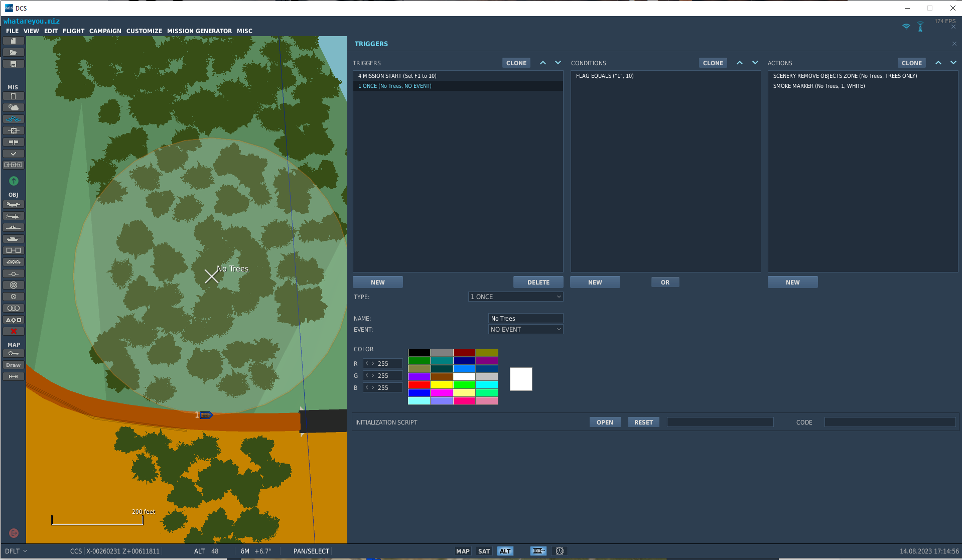Screen dimensions: 962x560
Task: Switch map view to SAT mode
Action: click(x=484, y=551)
